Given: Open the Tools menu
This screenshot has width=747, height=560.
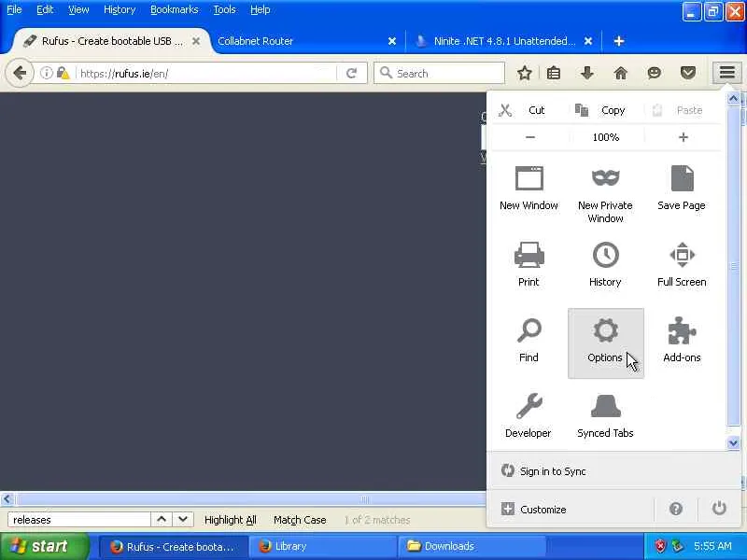Looking at the screenshot, I should click(224, 9).
